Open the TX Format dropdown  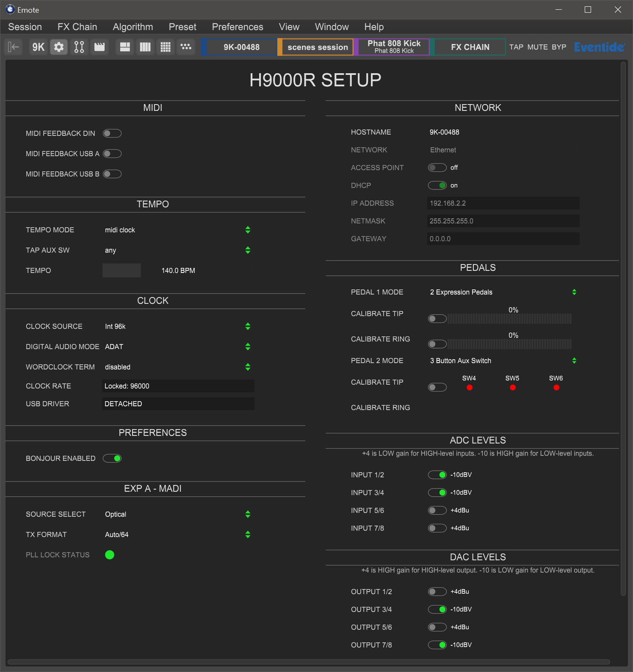(x=178, y=534)
